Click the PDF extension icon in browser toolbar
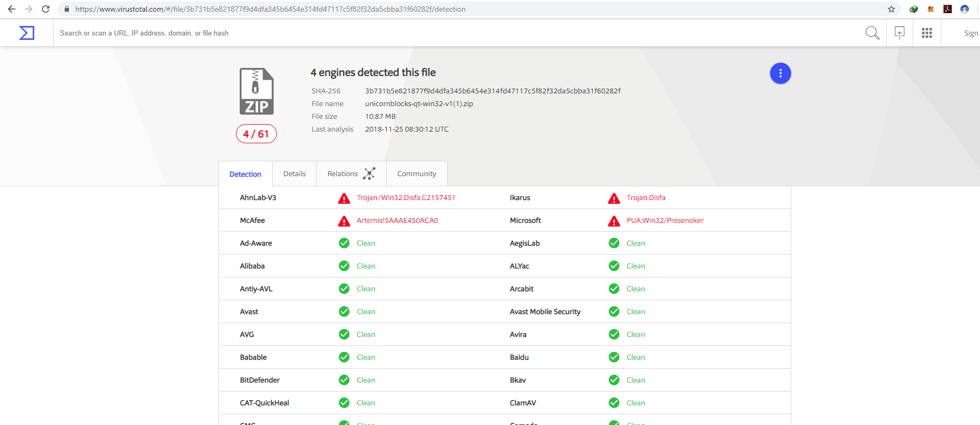 point(948,9)
